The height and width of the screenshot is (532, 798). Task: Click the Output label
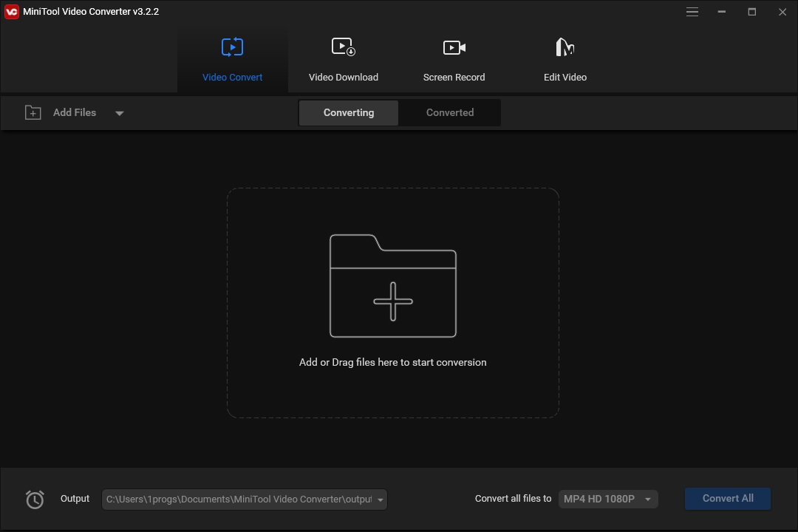[x=74, y=499]
